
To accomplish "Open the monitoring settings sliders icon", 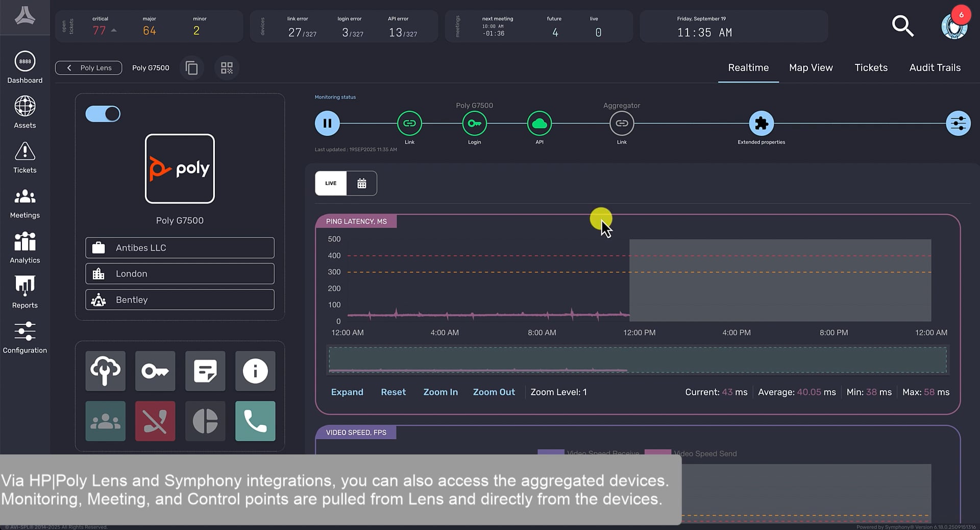I will click(x=958, y=124).
